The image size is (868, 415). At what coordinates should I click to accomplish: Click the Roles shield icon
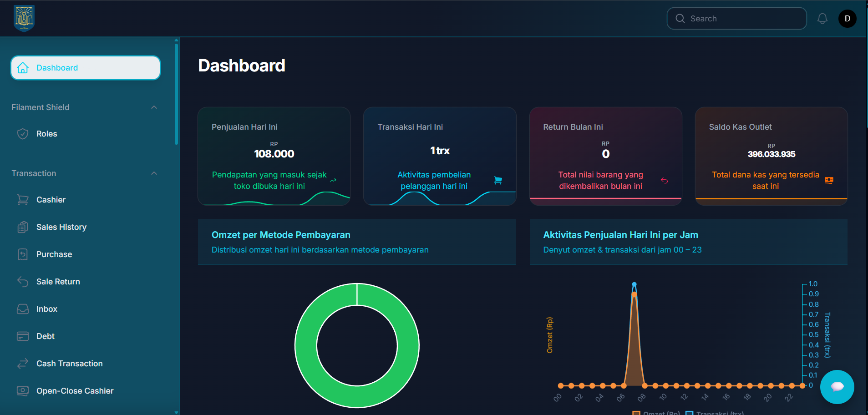coord(23,134)
